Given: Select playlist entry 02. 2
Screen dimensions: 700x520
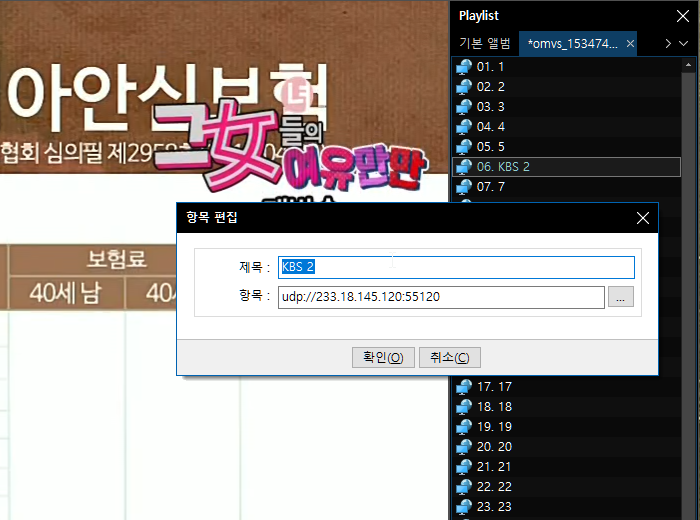Looking at the screenshot, I should click(567, 87).
